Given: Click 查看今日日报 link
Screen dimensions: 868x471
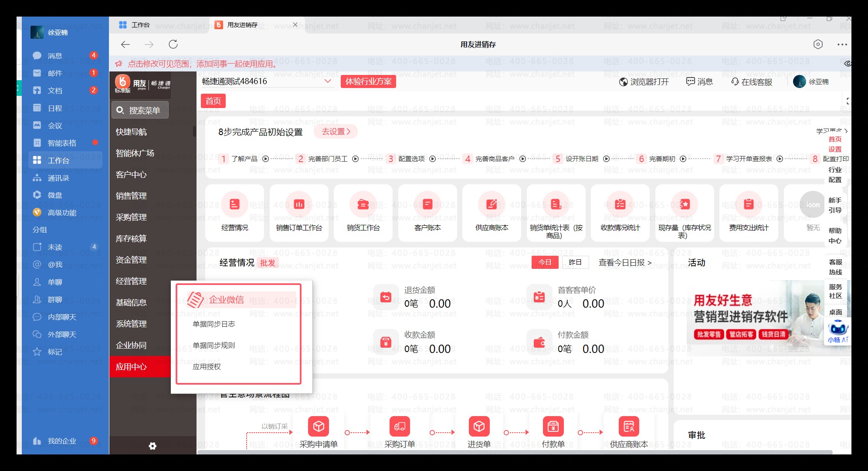Looking at the screenshot, I should coord(625,262).
